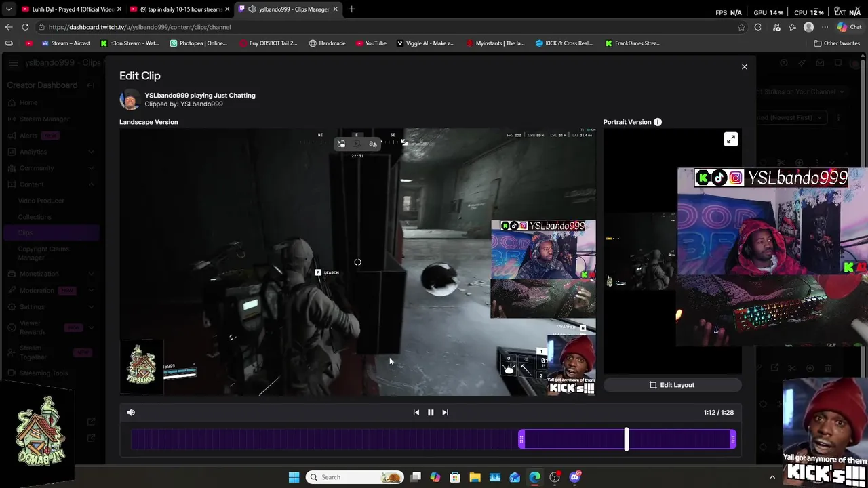Open the Buy OBSBOT Tail 2 bookmark
The image size is (868, 488).
(x=268, y=43)
